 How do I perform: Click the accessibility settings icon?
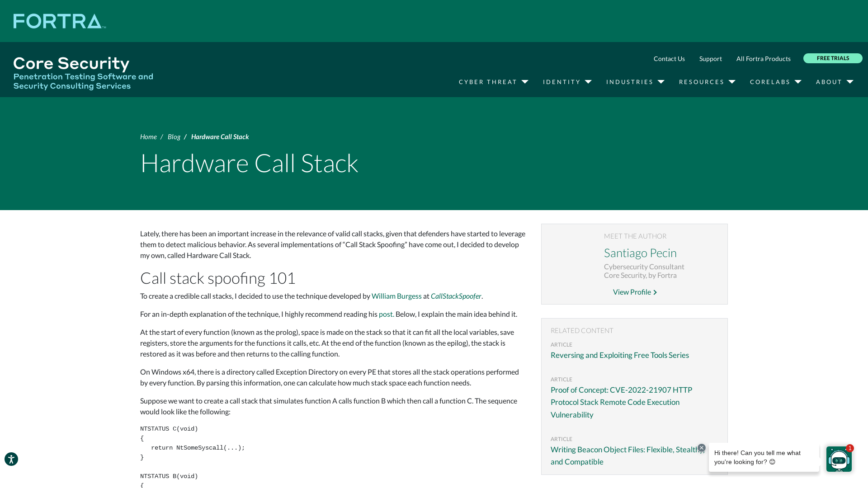pyautogui.click(x=11, y=459)
